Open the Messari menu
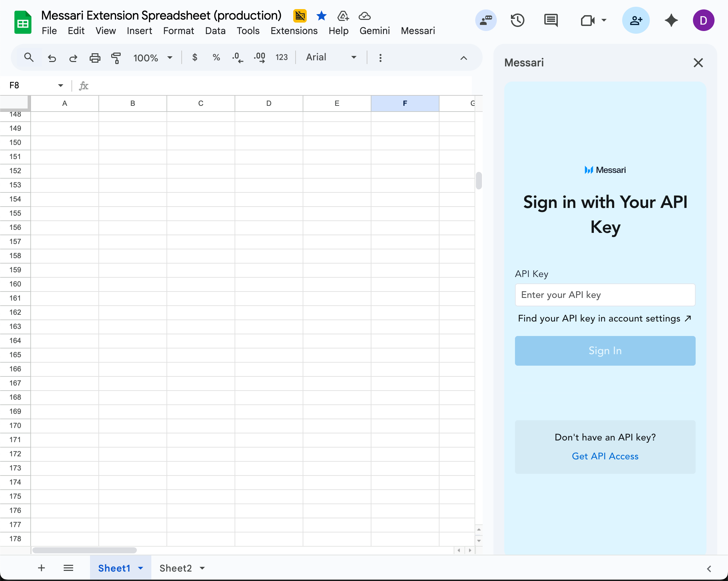 coord(418,31)
